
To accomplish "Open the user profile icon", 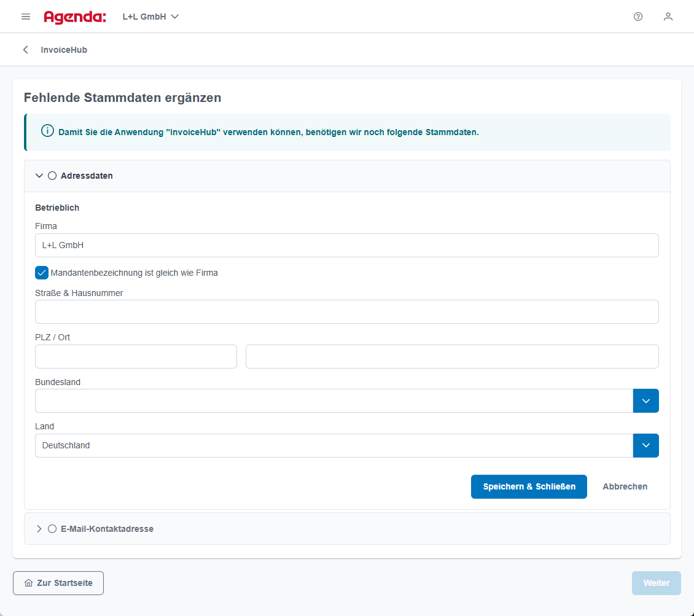I will click(x=668, y=17).
